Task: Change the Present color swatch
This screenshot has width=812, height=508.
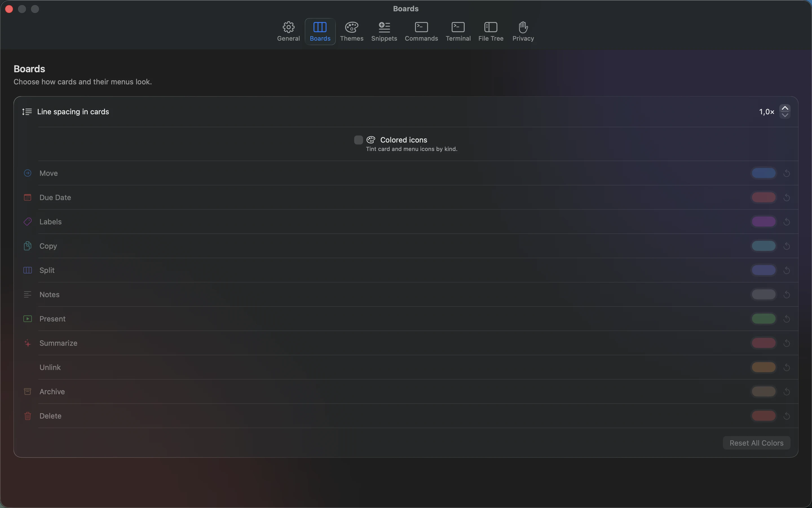Action: (763, 319)
